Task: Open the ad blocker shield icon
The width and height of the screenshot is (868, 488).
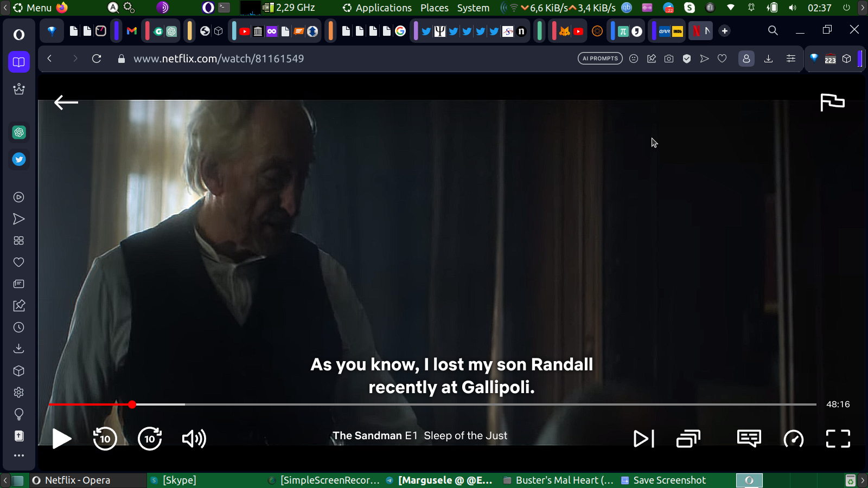Action: coord(687,59)
